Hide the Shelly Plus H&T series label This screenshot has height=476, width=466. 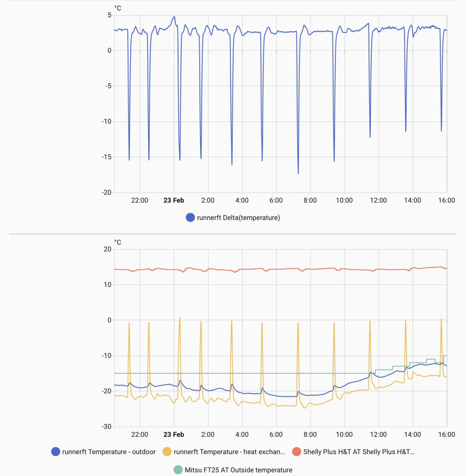click(x=359, y=451)
